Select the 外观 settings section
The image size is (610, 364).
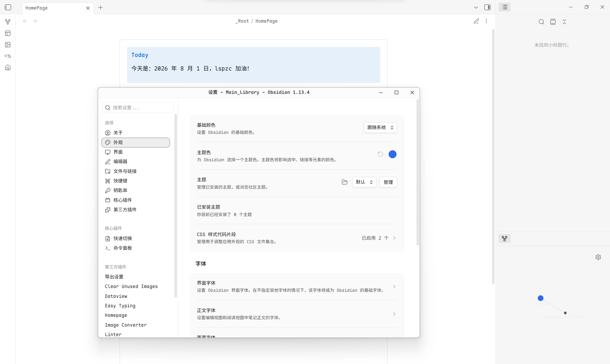click(136, 142)
